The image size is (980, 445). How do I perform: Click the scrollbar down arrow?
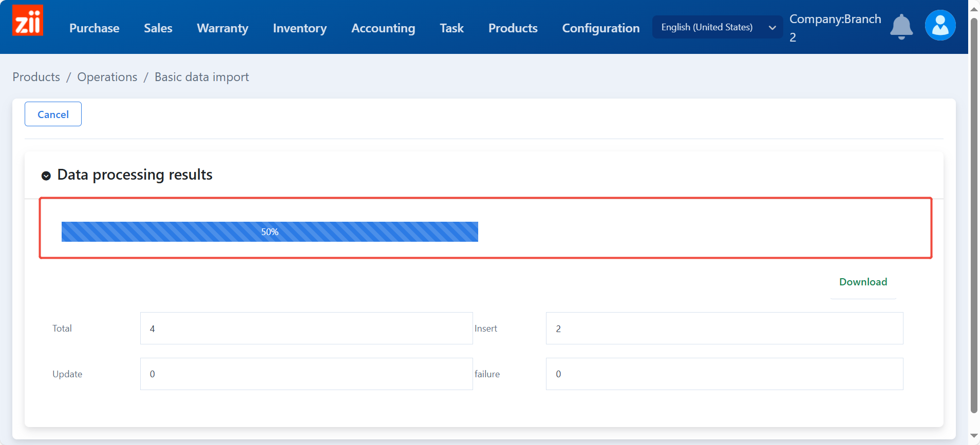pyautogui.click(x=974, y=436)
